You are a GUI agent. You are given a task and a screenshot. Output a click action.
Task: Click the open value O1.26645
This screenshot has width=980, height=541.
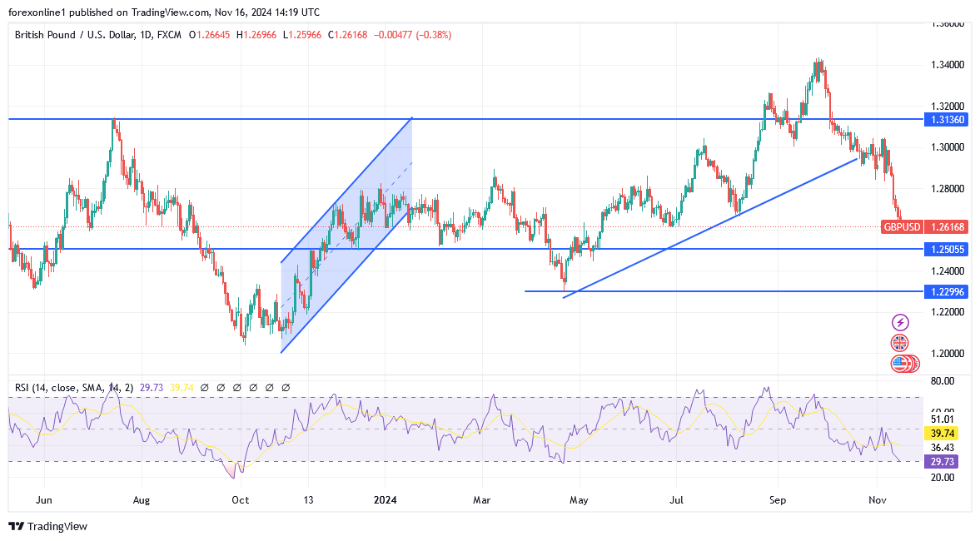pos(209,35)
